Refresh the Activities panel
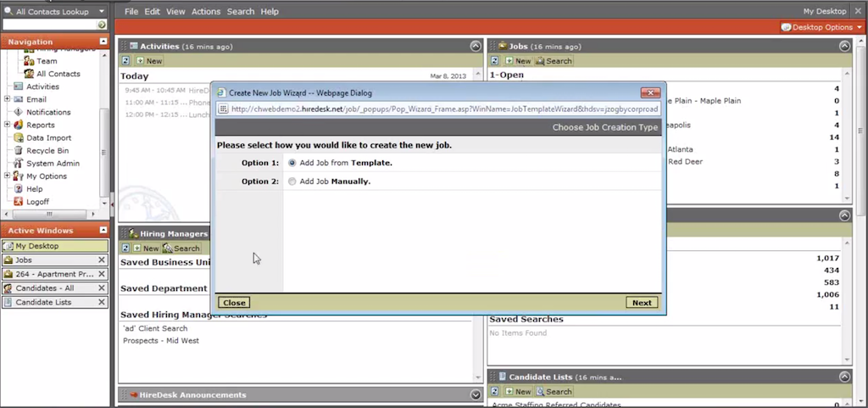 point(125,61)
